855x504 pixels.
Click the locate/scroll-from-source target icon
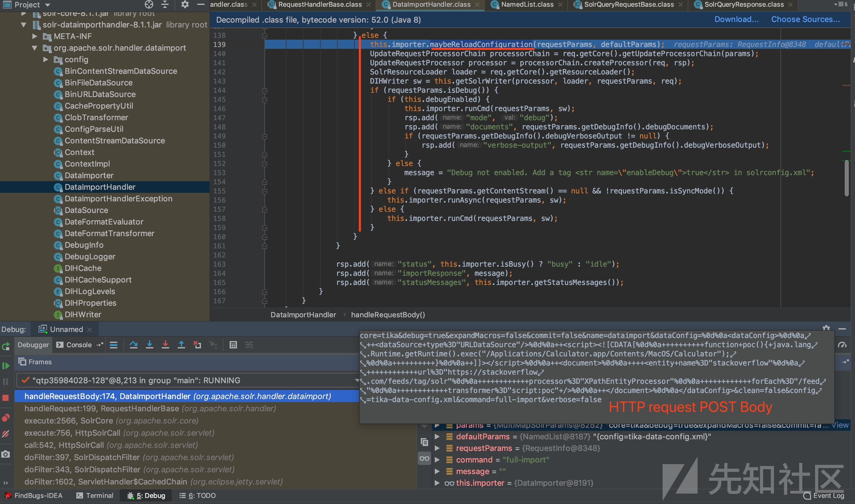[149, 4]
